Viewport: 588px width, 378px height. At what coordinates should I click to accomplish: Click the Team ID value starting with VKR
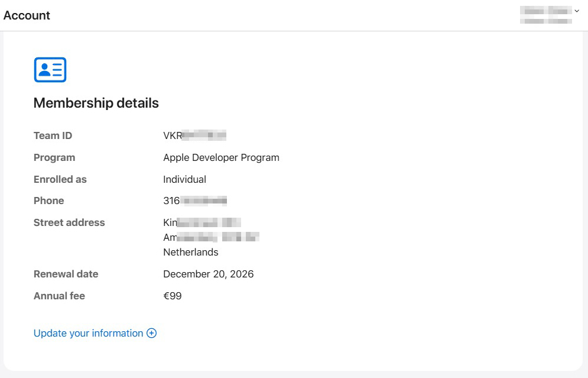point(194,135)
